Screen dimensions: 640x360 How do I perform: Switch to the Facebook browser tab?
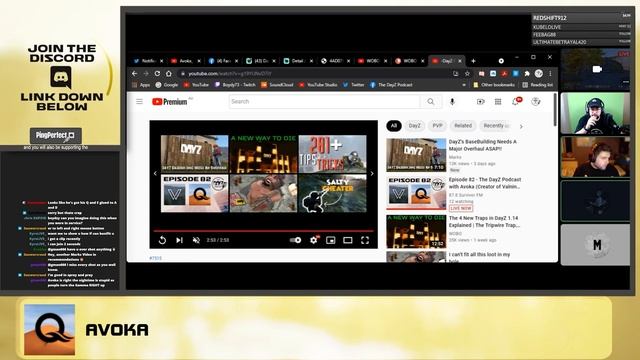[223, 61]
